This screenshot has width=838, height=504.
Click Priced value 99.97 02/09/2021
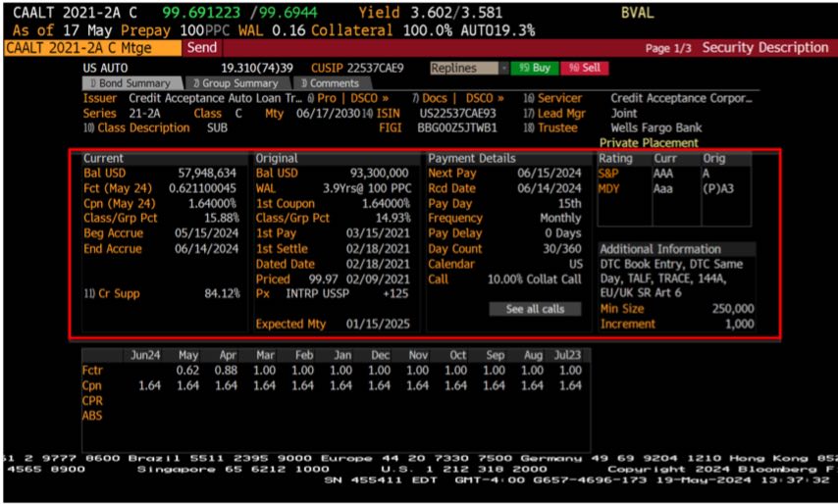click(359, 279)
